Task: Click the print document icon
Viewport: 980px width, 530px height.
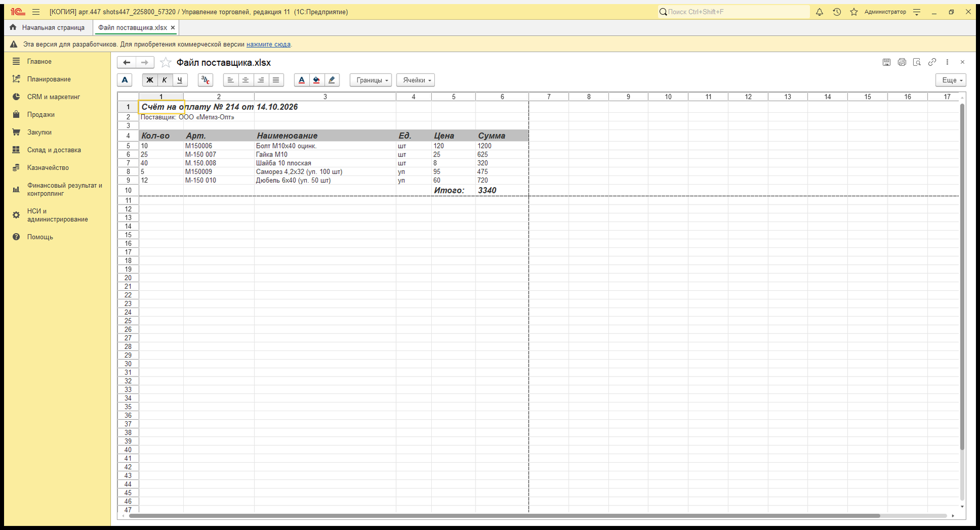Action: tap(902, 62)
